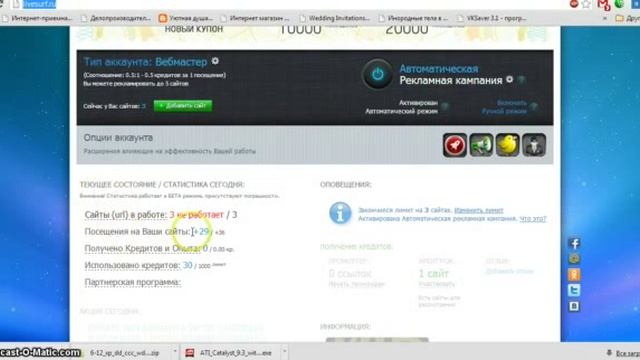Viewport: 640px width, 360px height.
Task: Open the Делопроизводител... bookmark
Action: coord(116,18)
